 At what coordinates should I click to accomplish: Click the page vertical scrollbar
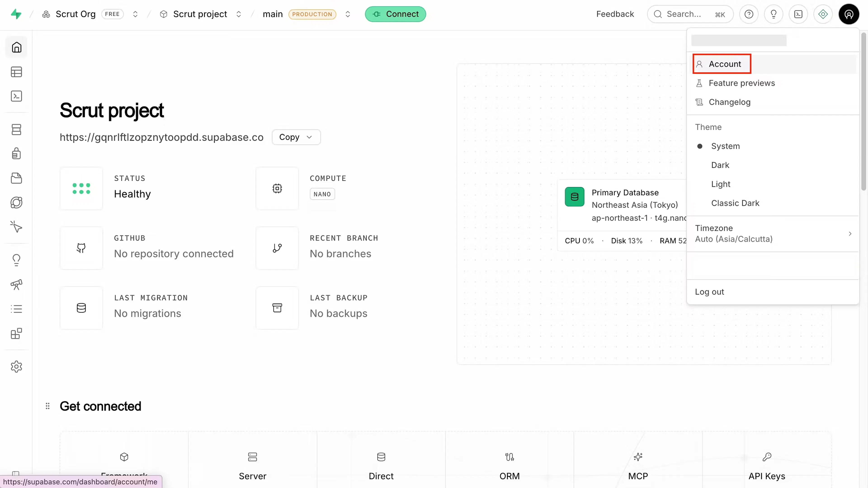click(x=864, y=111)
